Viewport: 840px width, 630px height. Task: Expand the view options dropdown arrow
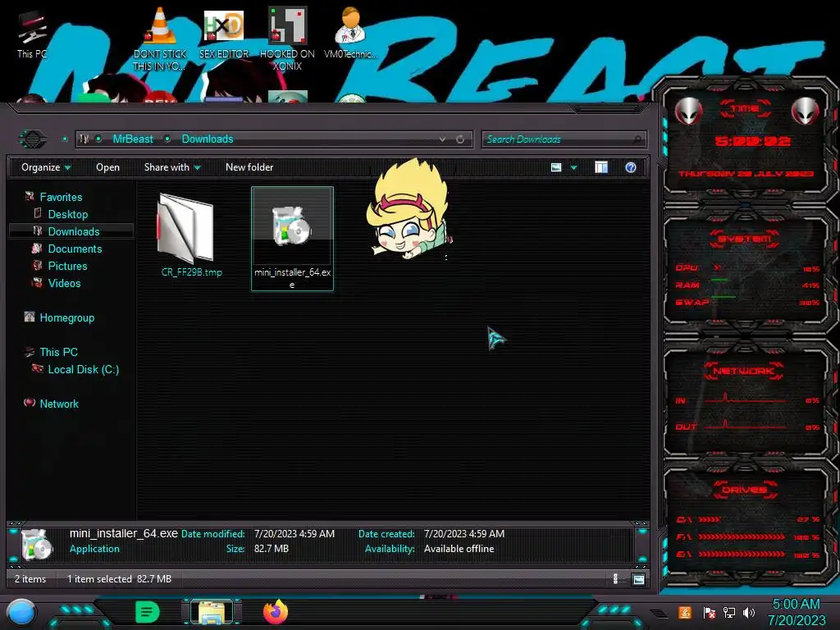pos(573,167)
